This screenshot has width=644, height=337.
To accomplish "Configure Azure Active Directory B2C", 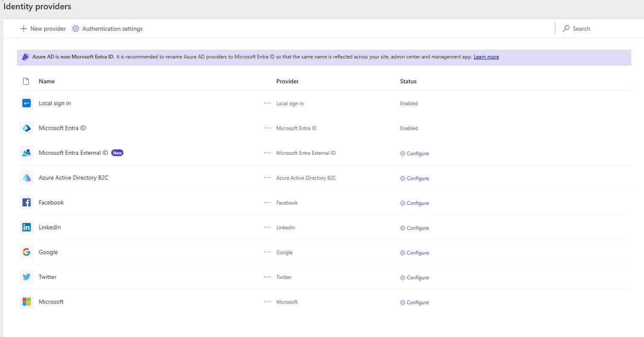I will (x=414, y=178).
